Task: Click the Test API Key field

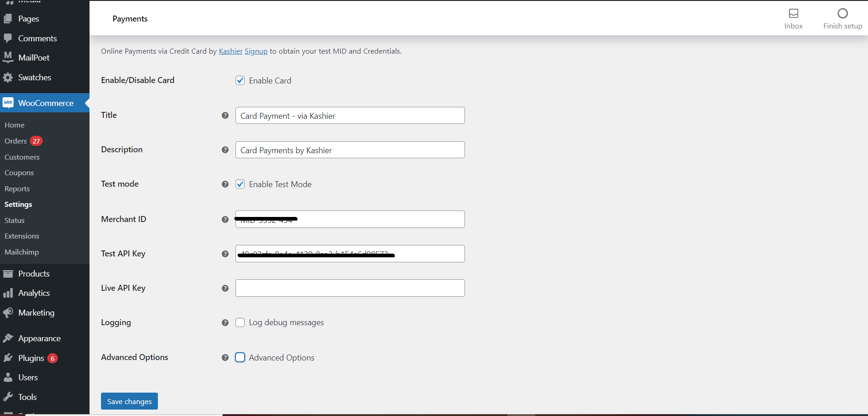Action: 350,254
